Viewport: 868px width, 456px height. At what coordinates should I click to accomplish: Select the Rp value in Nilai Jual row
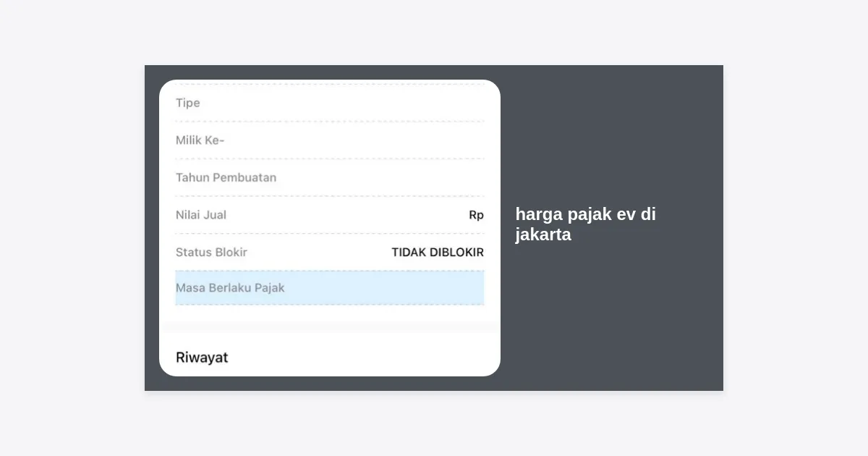pyautogui.click(x=476, y=215)
